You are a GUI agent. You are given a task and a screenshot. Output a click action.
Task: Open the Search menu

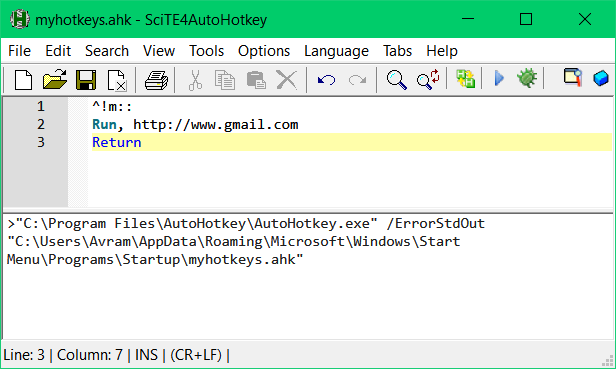point(107,51)
